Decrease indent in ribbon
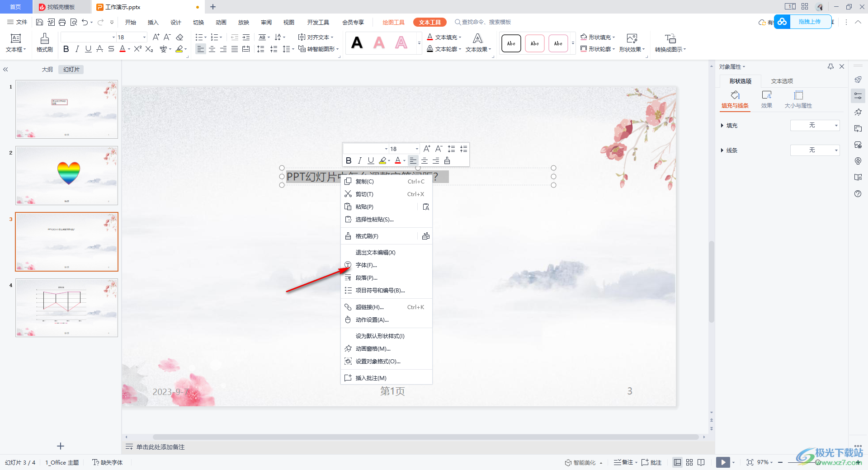868x470 pixels. pyautogui.click(x=235, y=37)
